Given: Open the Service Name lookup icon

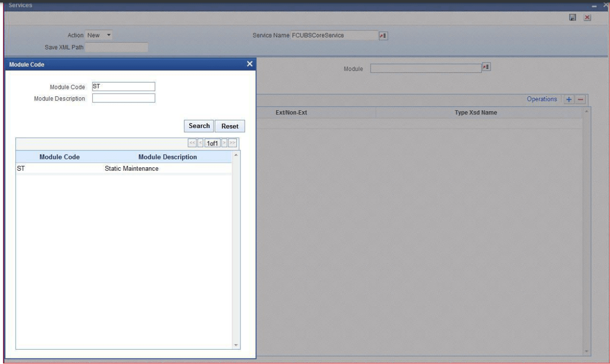Looking at the screenshot, I should tap(383, 35).
